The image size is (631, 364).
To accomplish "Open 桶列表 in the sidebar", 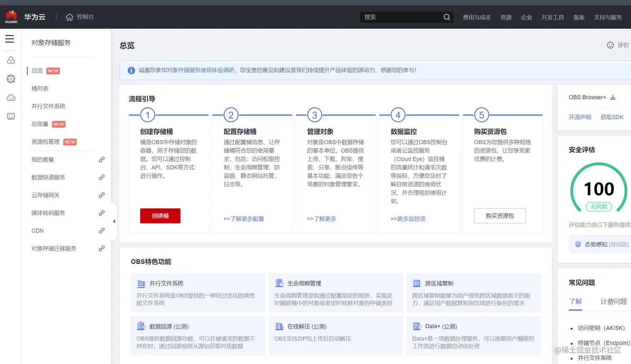I will [40, 88].
